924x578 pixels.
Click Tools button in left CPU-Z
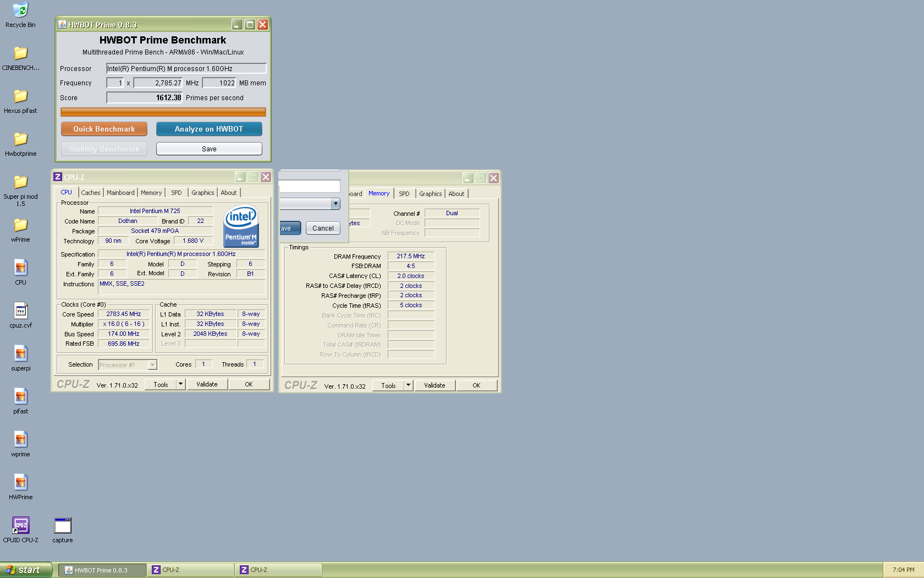point(161,384)
